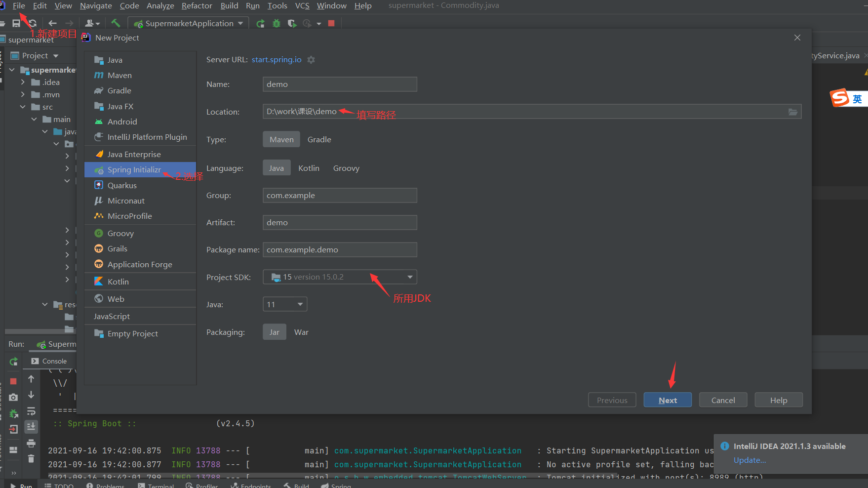This screenshot has height=488, width=868.
Task: Toggle Soft-Wrap icon in console
Action: (x=31, y=411)
